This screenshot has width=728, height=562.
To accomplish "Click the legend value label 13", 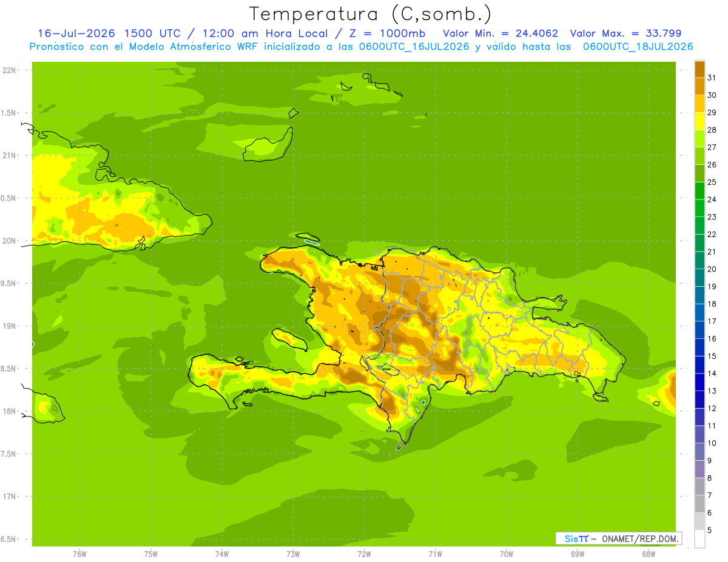I will click(x=712, y=391).
